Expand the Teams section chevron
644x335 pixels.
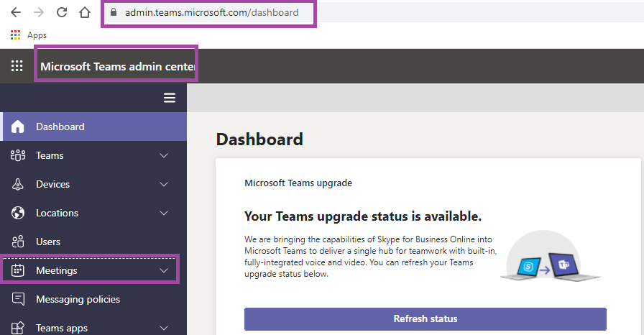click(164, 155)
